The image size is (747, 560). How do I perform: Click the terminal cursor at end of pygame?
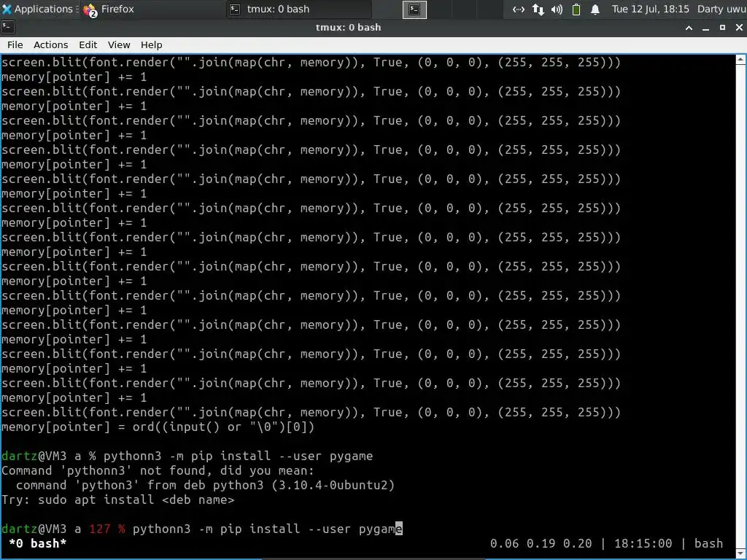(399, 529)
